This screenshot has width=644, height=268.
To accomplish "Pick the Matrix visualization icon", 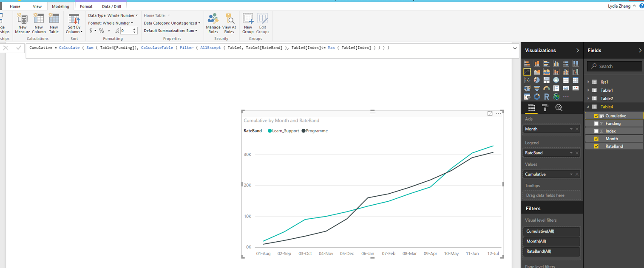I will coord(576,80).
